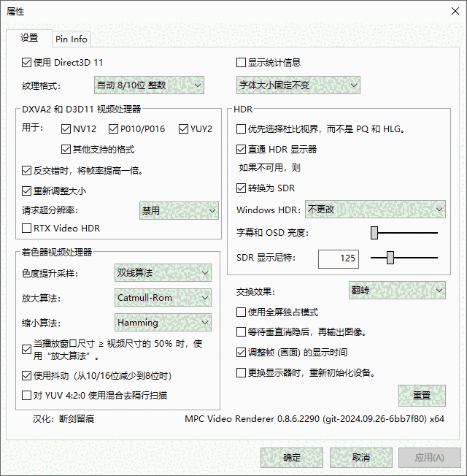The width and height of the screenshot is (467, 476).
Task: Toggle the P010/P016 checkbox
Action: (x=114, y=129)
